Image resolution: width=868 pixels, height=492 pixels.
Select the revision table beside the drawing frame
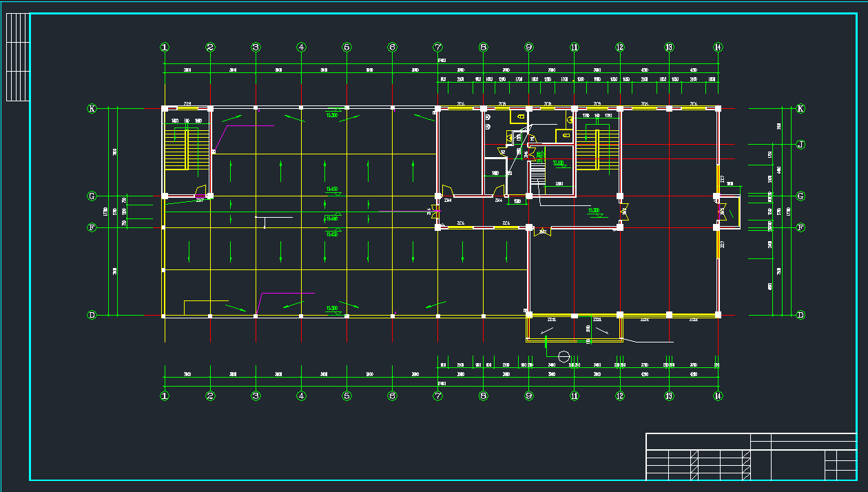tap(17, 57)
